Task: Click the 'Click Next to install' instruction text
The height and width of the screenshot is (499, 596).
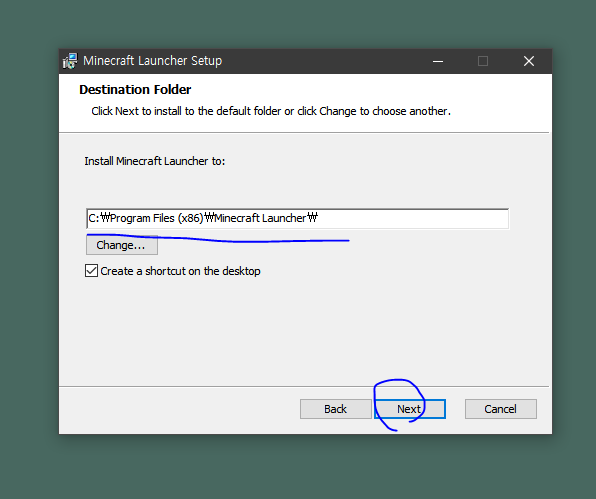Action: pos(271,111)
